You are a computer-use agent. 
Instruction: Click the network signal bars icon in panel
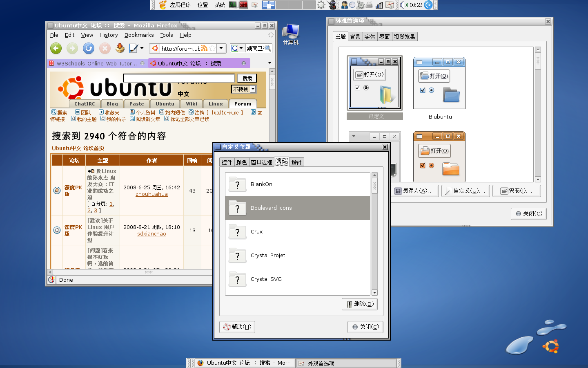pyautogui.click(x=379, y=5)
